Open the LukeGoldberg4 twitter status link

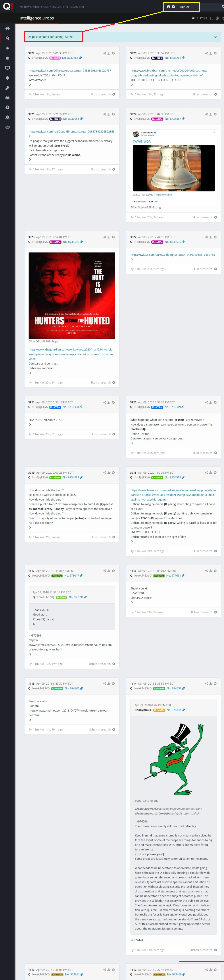pyautogui.click(x=173, y=254)
